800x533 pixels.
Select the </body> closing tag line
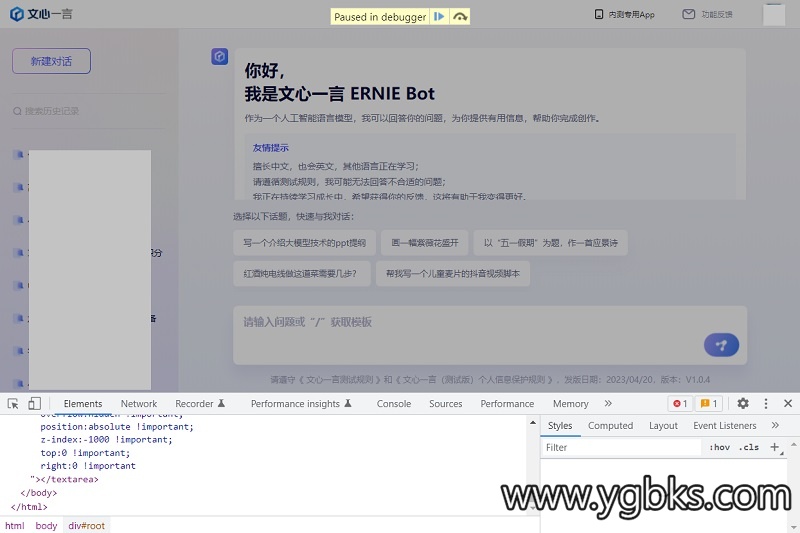(x=39, y=493)
